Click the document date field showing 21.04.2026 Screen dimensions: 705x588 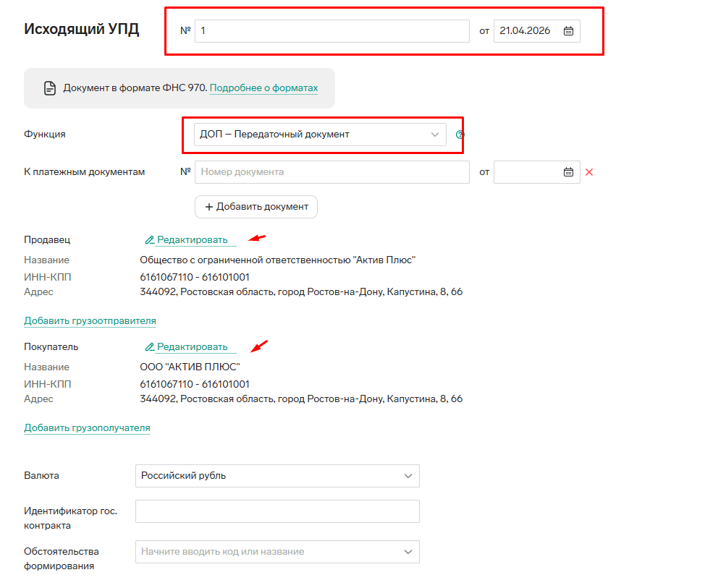pos(526,31)
